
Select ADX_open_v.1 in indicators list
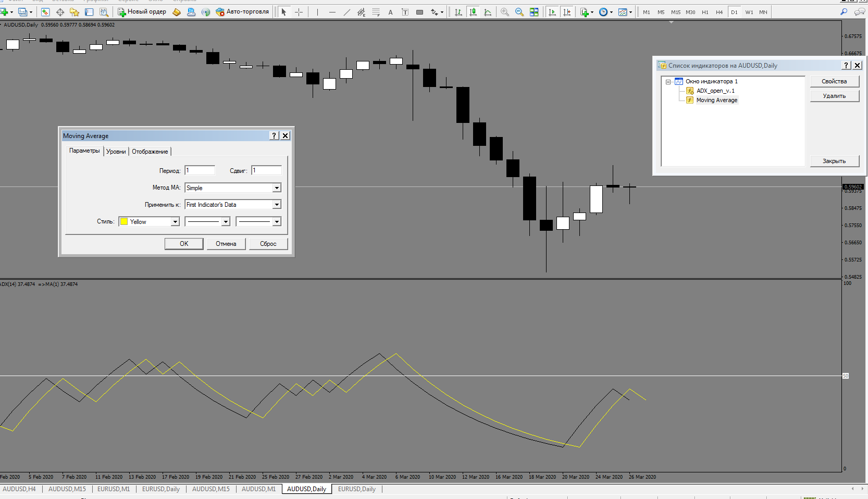[x=715, y=91]
